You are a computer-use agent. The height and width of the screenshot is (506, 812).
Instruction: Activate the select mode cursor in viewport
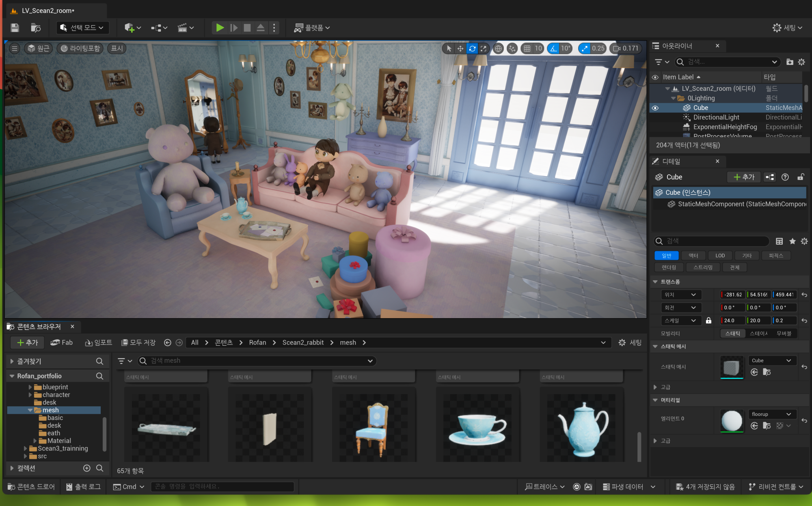(449, 48)
